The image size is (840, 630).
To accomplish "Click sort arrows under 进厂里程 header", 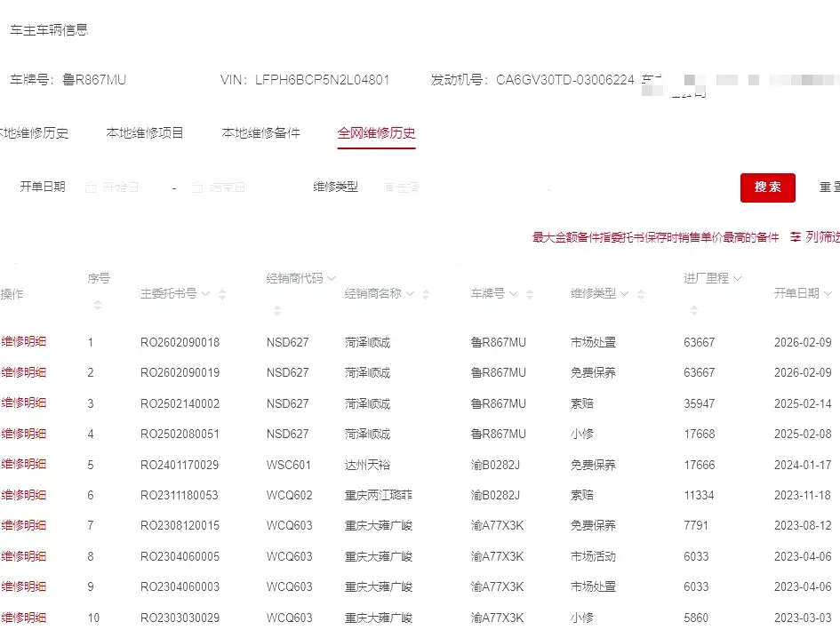I will coord(693,310).
